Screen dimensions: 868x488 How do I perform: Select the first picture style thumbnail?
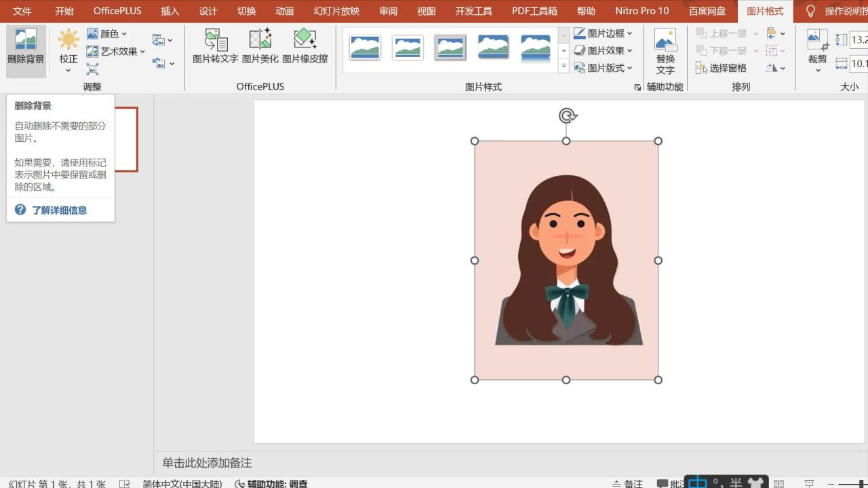[365, 48]
